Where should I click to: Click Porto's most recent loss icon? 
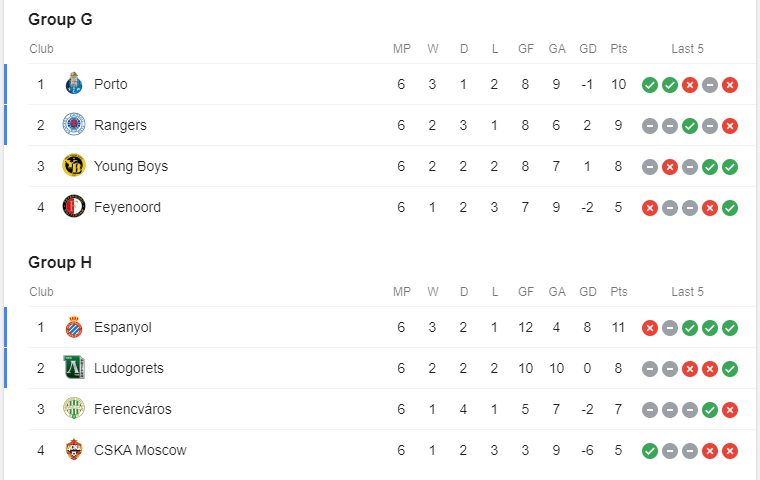[729, 85]
